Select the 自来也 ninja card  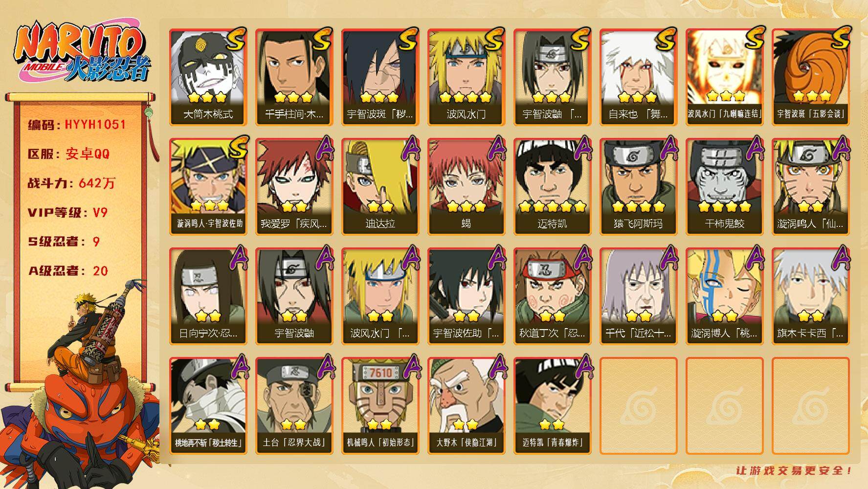point(638,77)
